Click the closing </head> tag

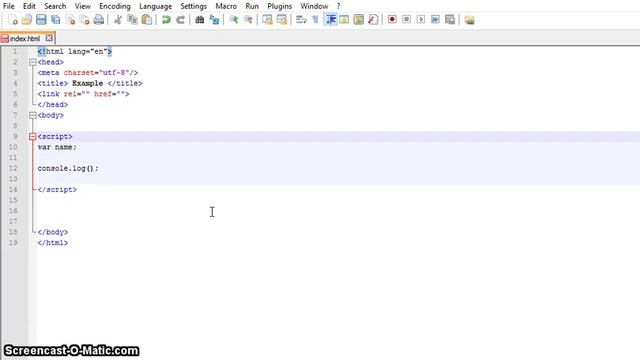pos(53,104)
